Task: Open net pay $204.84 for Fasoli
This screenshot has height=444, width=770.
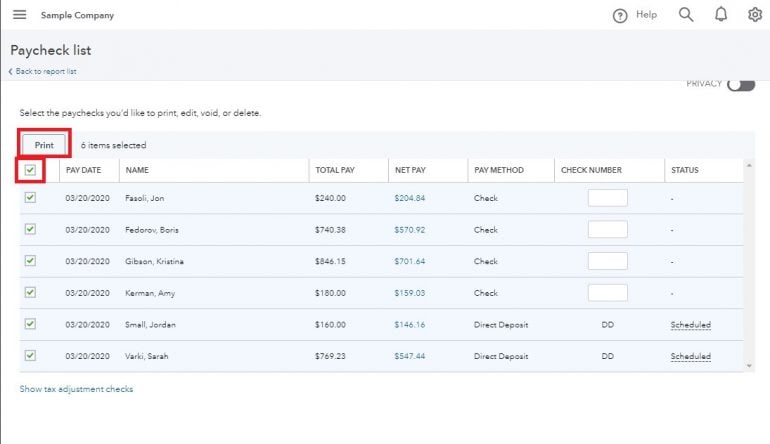Action: click(x=409, y=198)
